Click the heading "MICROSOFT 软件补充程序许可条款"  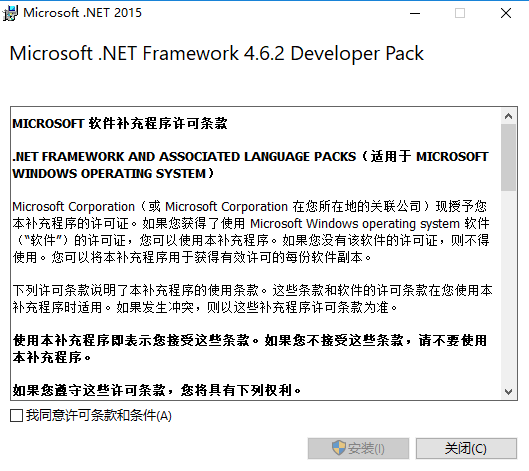120,123
